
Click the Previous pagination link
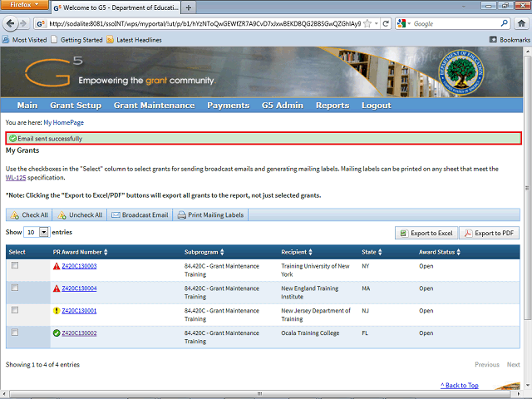(487, 364)
